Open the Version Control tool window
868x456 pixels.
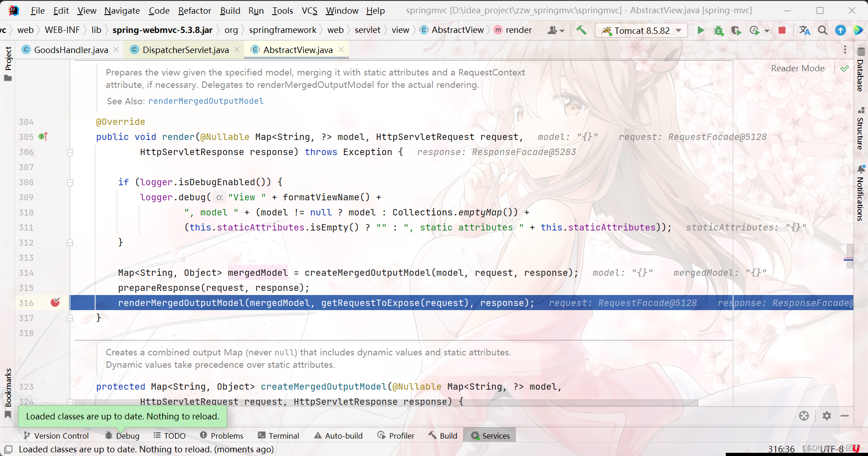tap(56, 436)
